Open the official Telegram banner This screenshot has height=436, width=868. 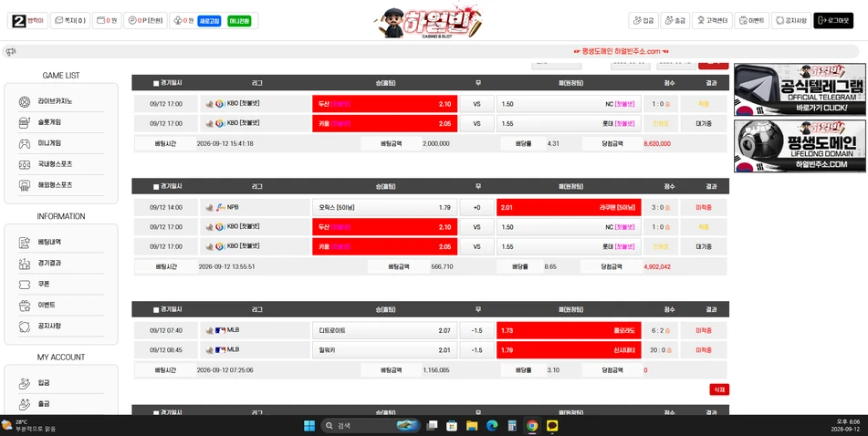click(x=800, y=89)
